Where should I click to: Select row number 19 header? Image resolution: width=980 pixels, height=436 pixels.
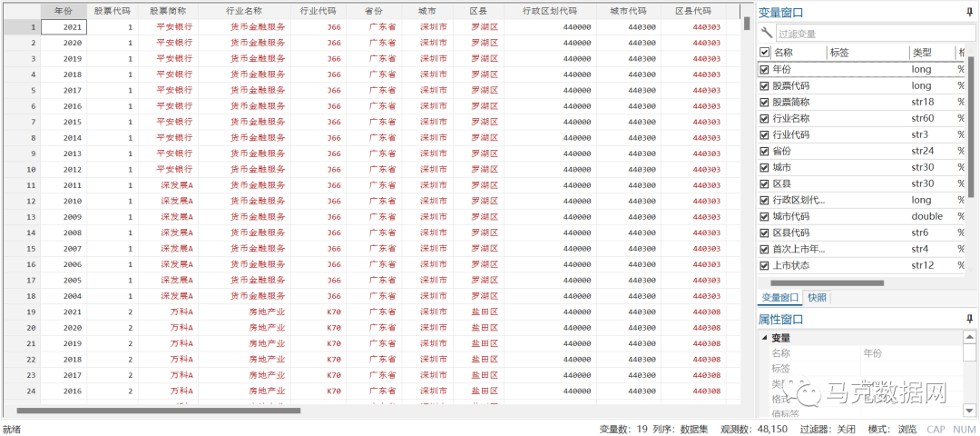[x=21, y=312]
